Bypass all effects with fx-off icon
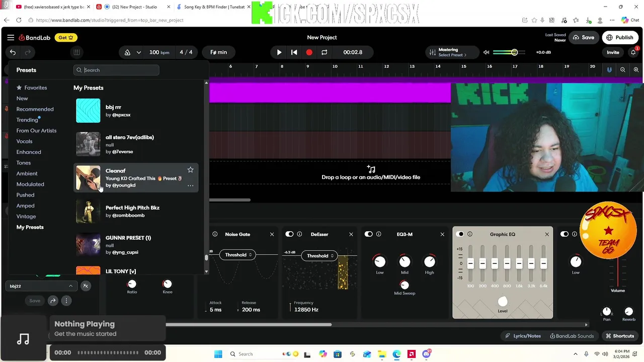 click(86, 286)
